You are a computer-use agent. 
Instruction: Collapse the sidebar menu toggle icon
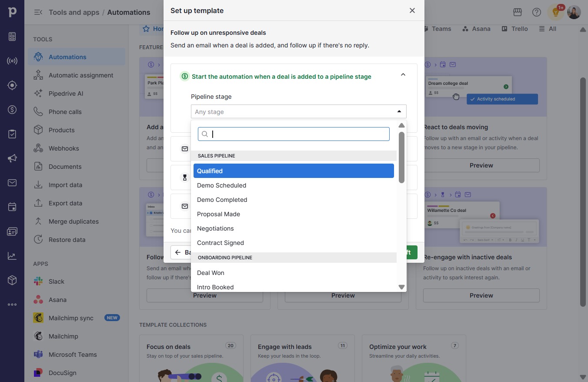tap(38, 12)
